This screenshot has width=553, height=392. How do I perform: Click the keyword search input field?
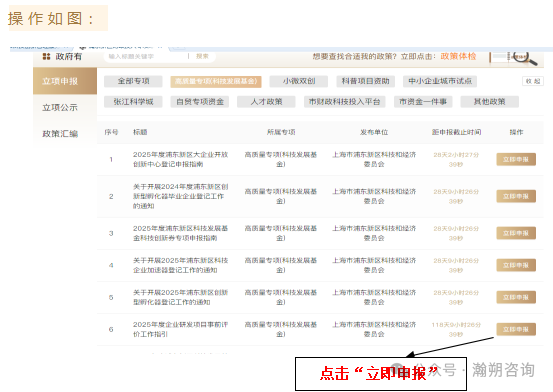pos(145,56)
